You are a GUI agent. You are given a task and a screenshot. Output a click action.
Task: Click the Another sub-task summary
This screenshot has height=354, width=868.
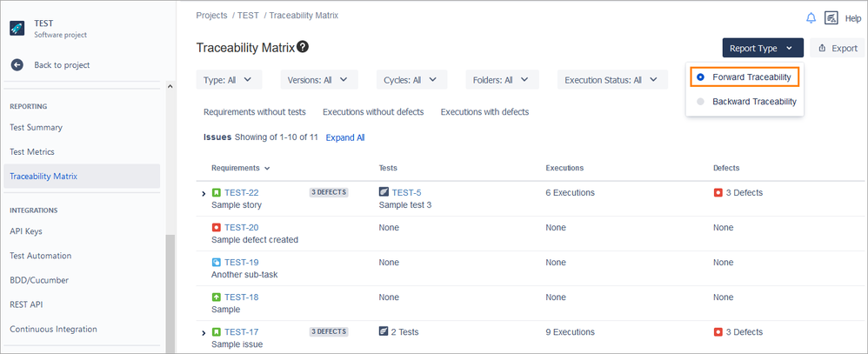244,275
